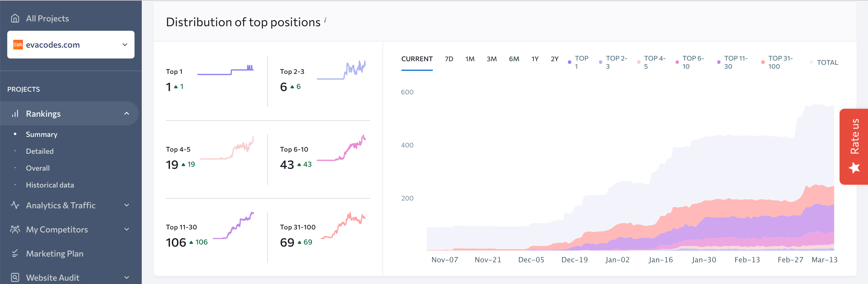868x284 pixels.
Task: Toggle TOP 11-30 legend series
Action: tap(732, 62)
